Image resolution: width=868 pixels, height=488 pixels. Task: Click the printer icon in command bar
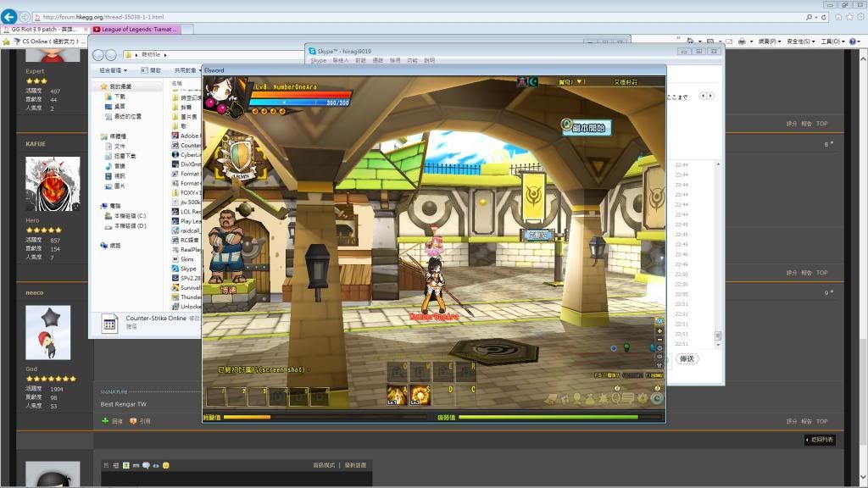(742, 41)
